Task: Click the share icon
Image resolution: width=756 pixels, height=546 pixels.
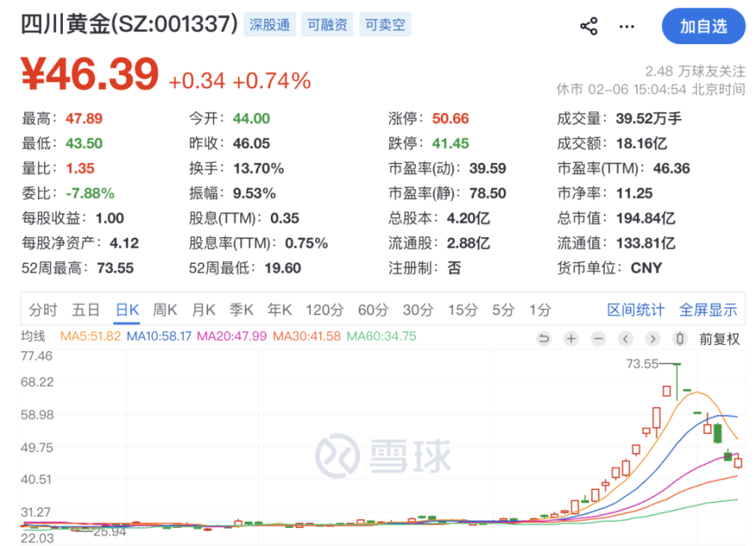Action: pos(589,26)
